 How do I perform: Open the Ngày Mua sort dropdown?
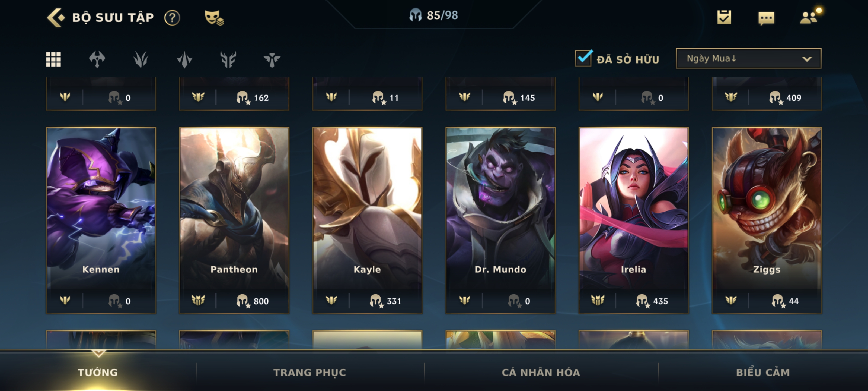click(x=748, y=58)
